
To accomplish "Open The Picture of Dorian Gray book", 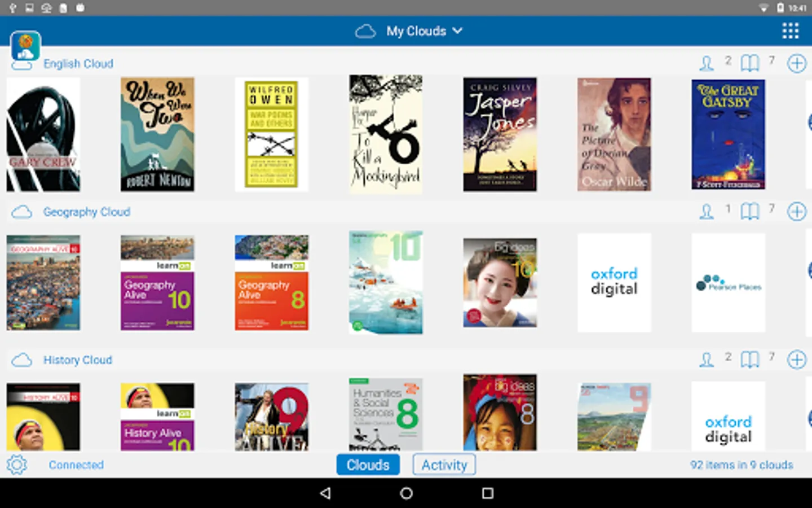I will (x=614, y=134).
